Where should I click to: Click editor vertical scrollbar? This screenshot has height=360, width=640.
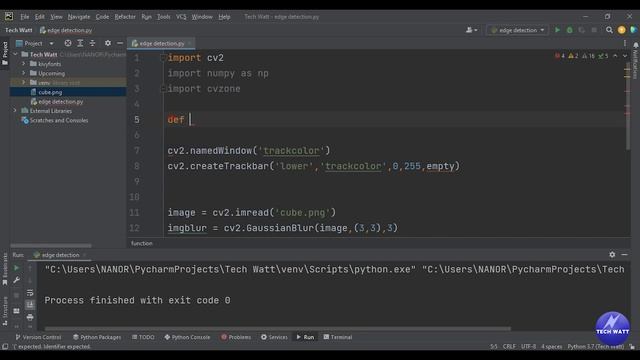(x=628, y=106)
